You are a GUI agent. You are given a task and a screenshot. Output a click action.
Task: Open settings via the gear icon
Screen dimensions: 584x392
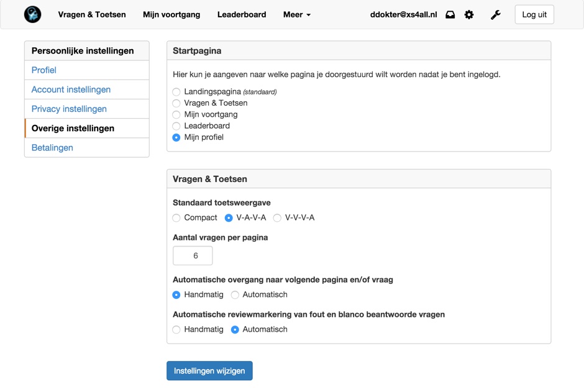point(469,14)
